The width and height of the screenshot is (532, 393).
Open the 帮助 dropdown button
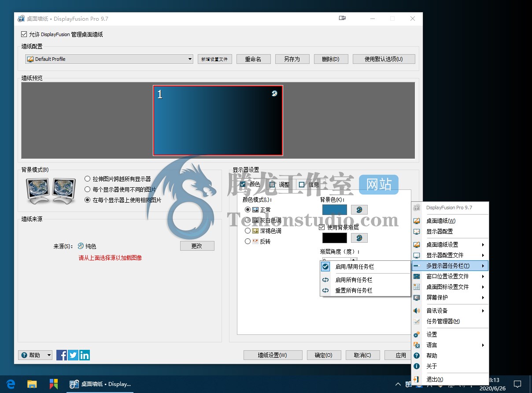point(35,355)
